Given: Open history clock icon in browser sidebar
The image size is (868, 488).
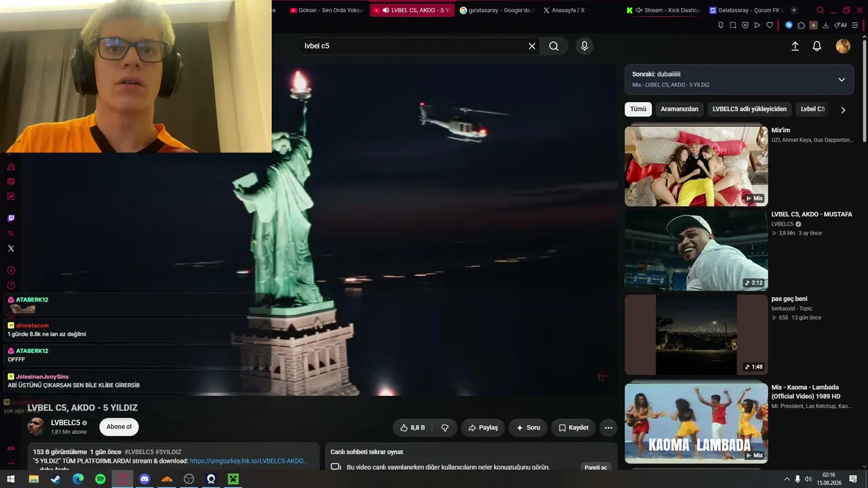Looking at the screenshot, I should coord(11,285).
